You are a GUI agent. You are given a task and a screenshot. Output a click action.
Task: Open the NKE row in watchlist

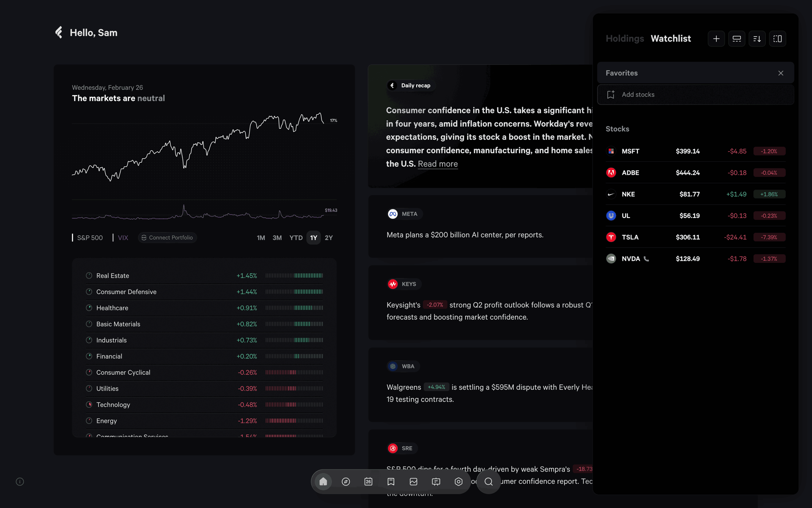click(695, 194)
